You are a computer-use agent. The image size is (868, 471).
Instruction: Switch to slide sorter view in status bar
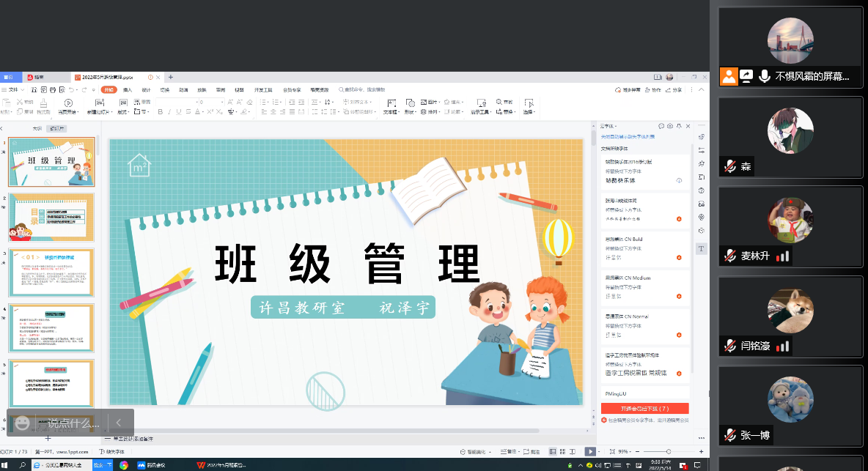click(x=561, y=451)
